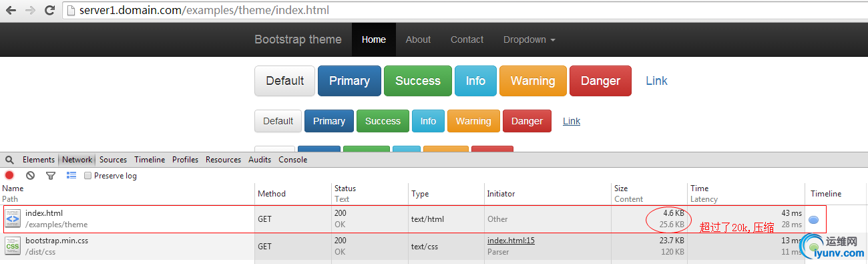Open the DevTools search magnifier icon
The height and width of the screenshot is (264, 868).
point(9,160)
